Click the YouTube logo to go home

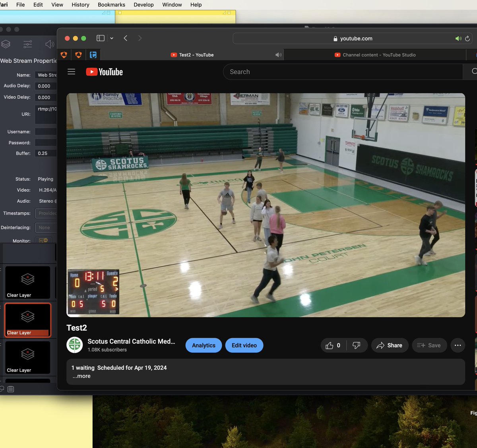pyautogui.click(x=105, y=72)
